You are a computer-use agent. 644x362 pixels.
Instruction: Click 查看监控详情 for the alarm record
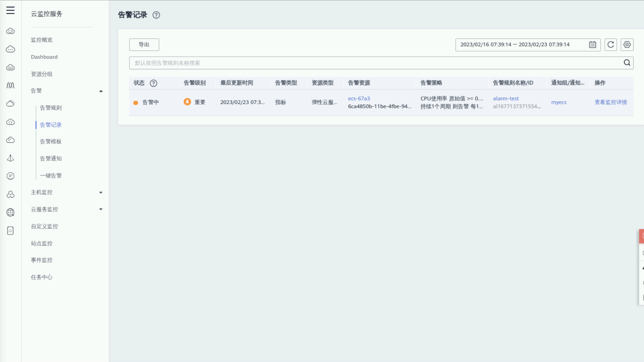pos(611,102)
